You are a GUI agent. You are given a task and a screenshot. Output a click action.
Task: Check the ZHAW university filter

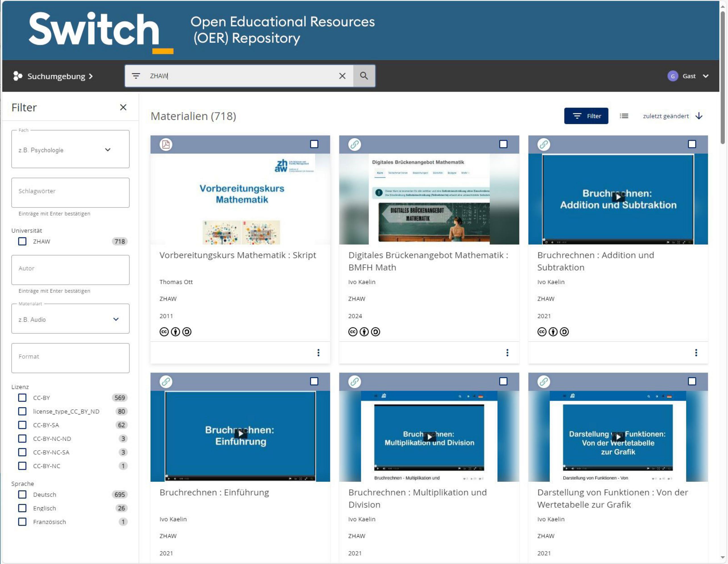pos(22,242)
